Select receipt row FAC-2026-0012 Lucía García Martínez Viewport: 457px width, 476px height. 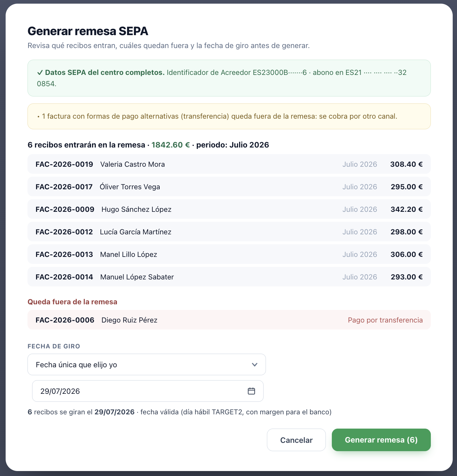229,232
